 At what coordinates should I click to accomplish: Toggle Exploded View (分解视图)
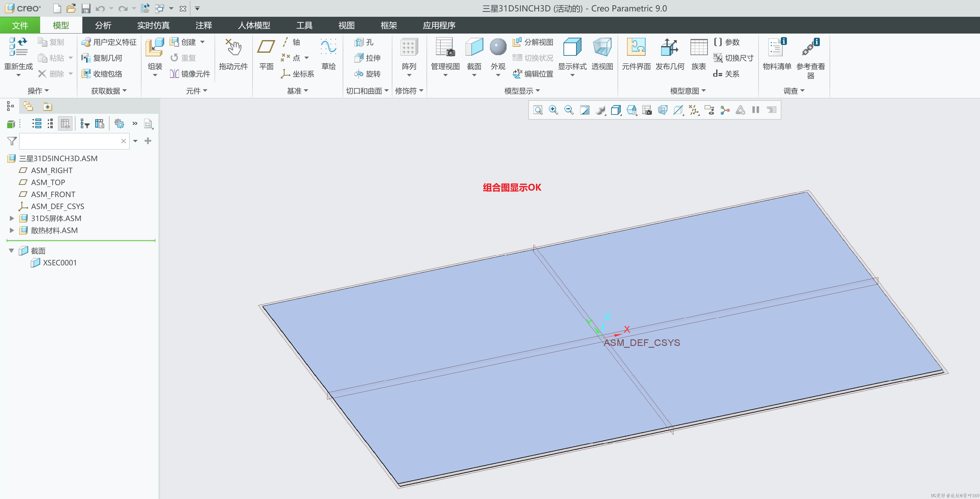[x=533, y=42]
